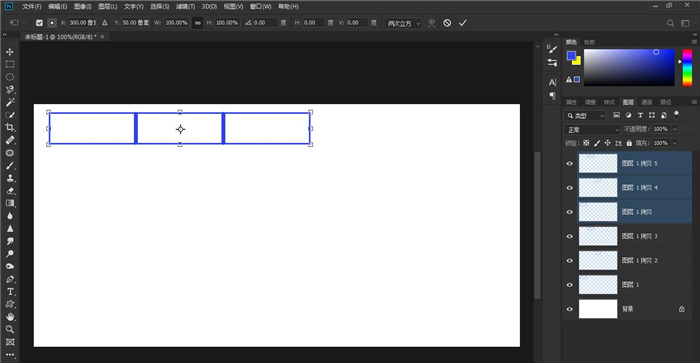The image size is (700, 363).
Task: Open the layer filter 类型 dropdown
Action: point(584,116)
